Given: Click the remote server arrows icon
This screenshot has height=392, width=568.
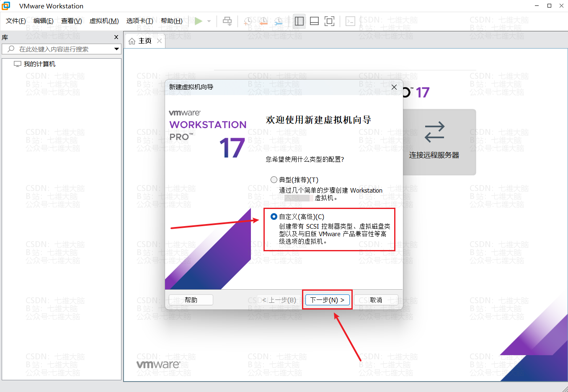Looking at the screenshot, I should pyautogui.click(x=434, y=132).
